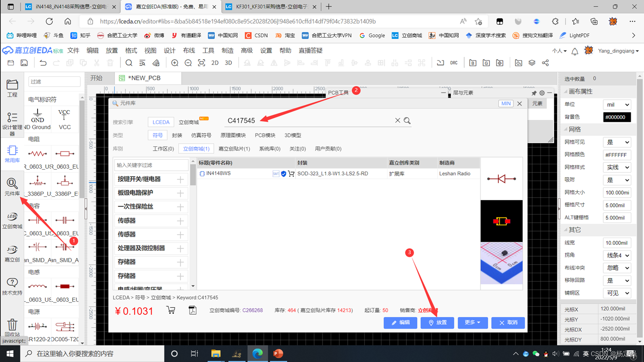The width and height of the screenshot is (644, 362).
Task: Clear the C417545 search text
Action: pyautogui.click(x=398, y=120)
